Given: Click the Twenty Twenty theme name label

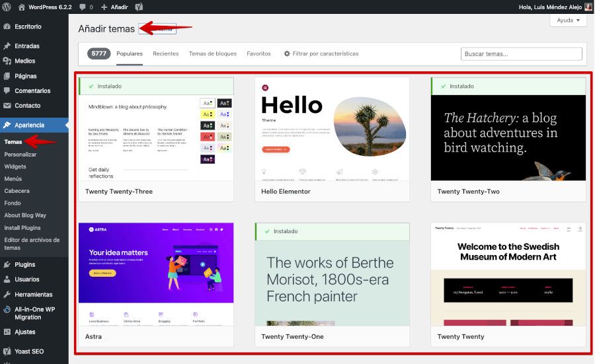Looking at the screenshot, I should click(461, 336).
